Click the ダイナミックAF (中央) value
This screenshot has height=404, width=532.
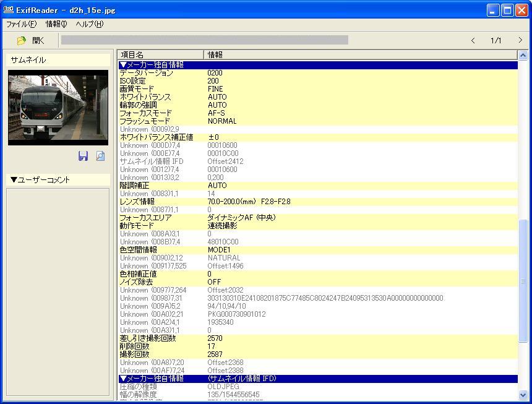(242, 218)
